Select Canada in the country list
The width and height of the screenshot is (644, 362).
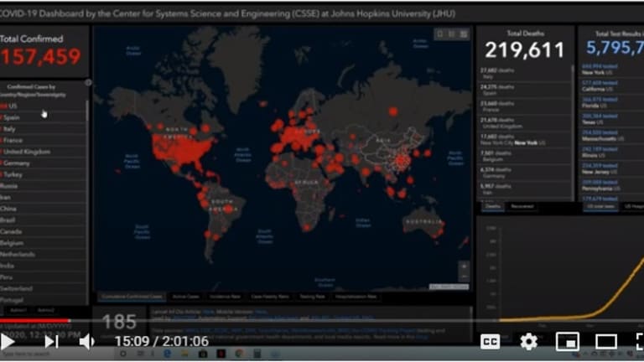pos(43,231)
